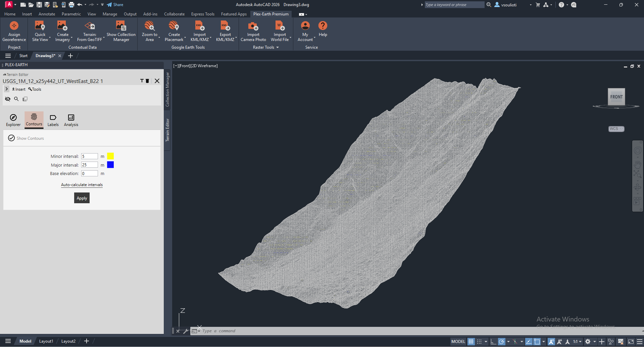Open the Plex-Earth Help icon

click(323, 26)
